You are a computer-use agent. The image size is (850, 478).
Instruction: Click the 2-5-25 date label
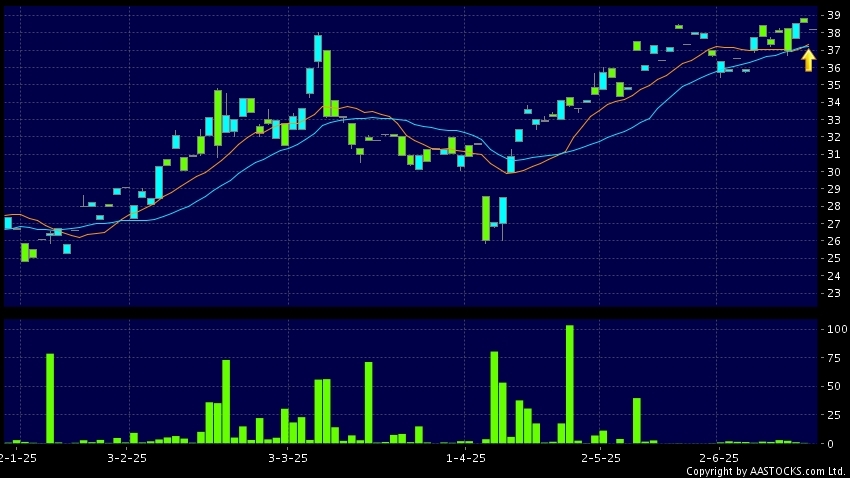[x=601, y=458]
